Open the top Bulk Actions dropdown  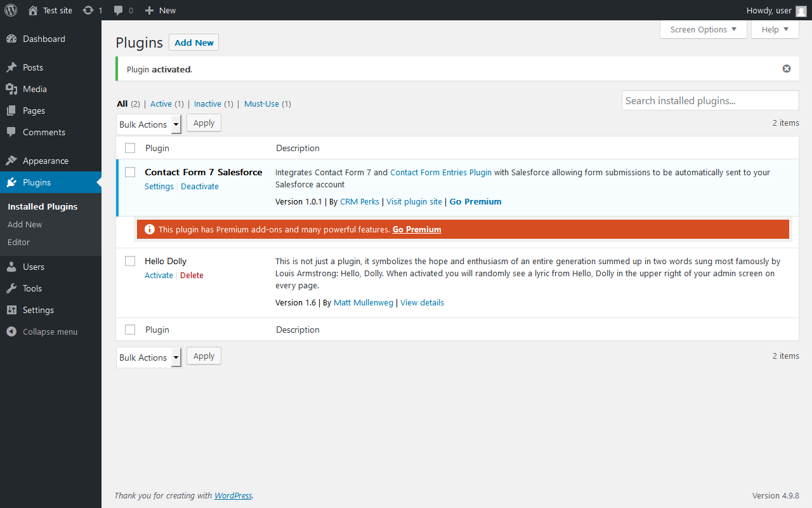pyautogui.click(x=149, y=124)
